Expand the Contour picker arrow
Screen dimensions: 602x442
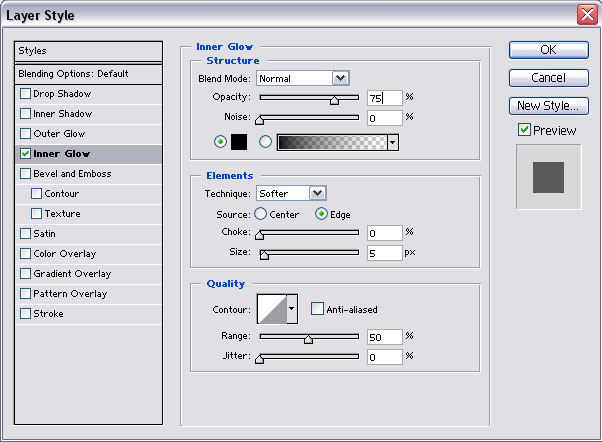[292, 309]
